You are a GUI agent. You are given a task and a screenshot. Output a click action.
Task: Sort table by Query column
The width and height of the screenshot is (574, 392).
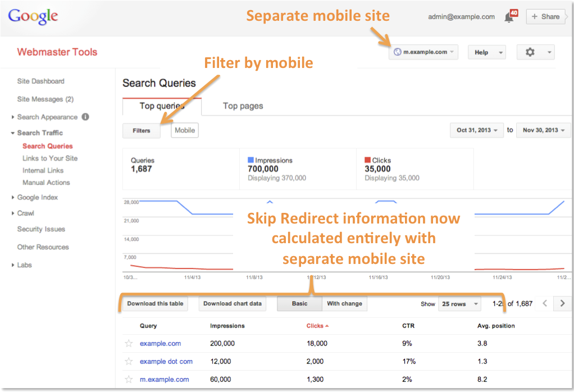(x=148, y=326)
